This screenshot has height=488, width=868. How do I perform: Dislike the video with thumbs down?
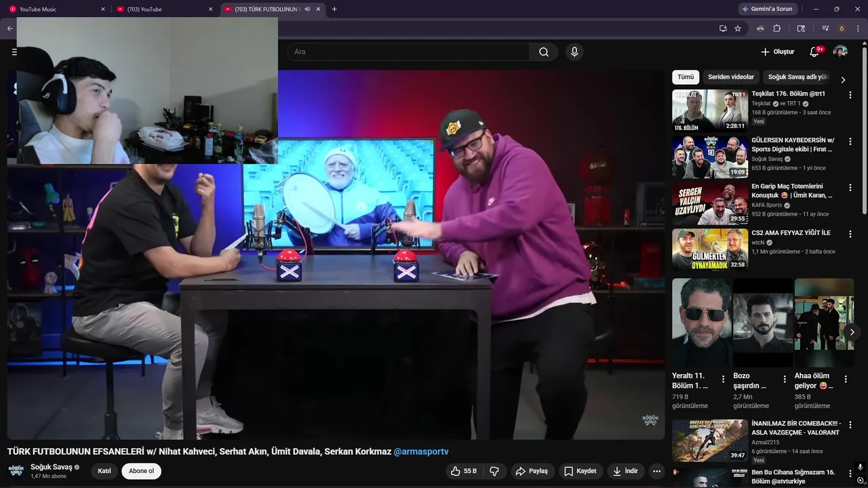495,471
